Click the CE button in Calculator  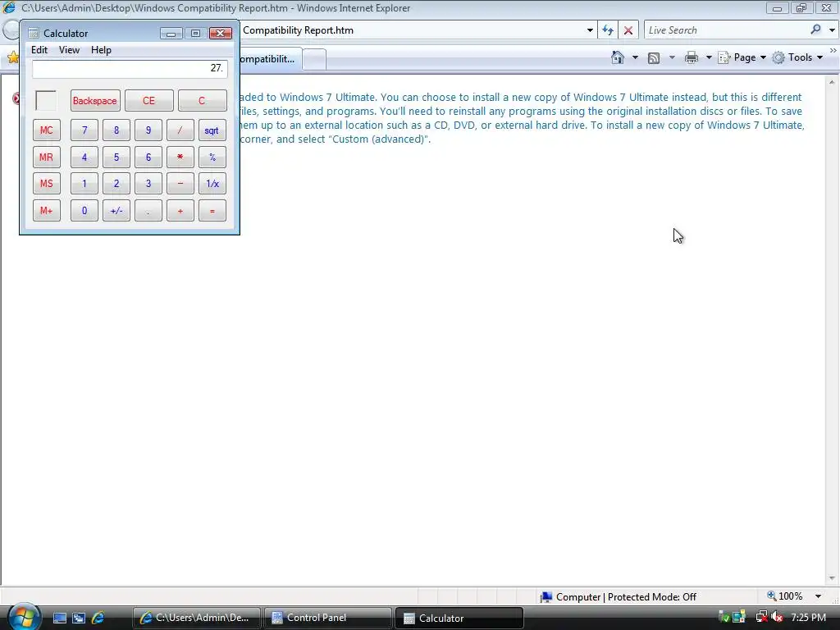(x=149, y=101)
